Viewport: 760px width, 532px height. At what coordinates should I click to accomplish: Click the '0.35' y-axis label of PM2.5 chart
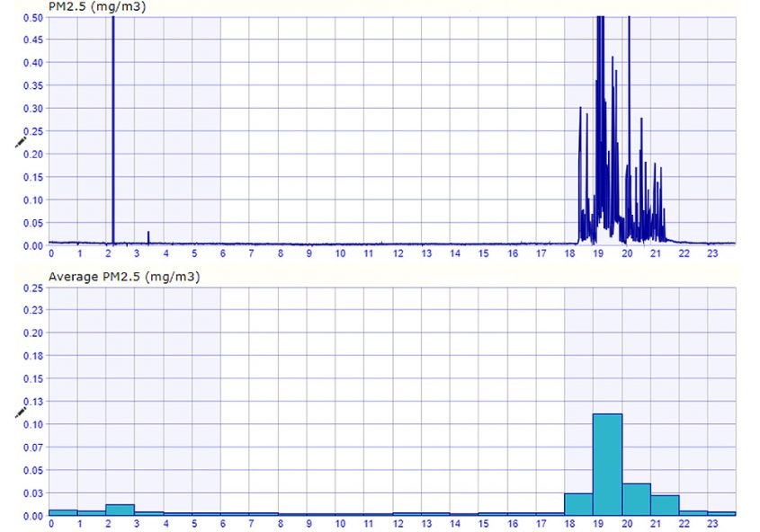pos(33,85)
